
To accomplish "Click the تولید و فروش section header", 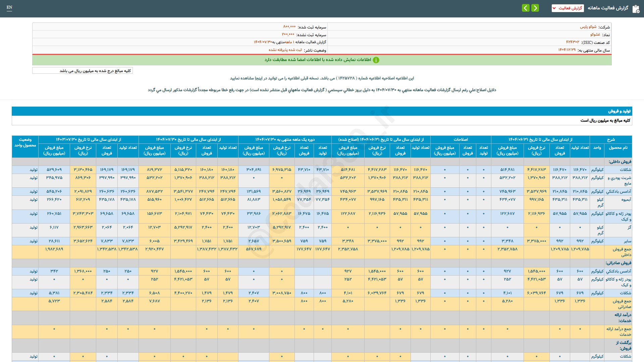I will click(x=619, y=111).
